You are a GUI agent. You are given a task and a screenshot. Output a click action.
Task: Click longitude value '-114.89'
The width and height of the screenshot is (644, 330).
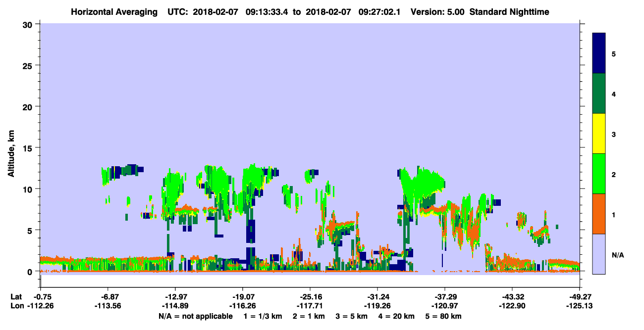[175, 306]
